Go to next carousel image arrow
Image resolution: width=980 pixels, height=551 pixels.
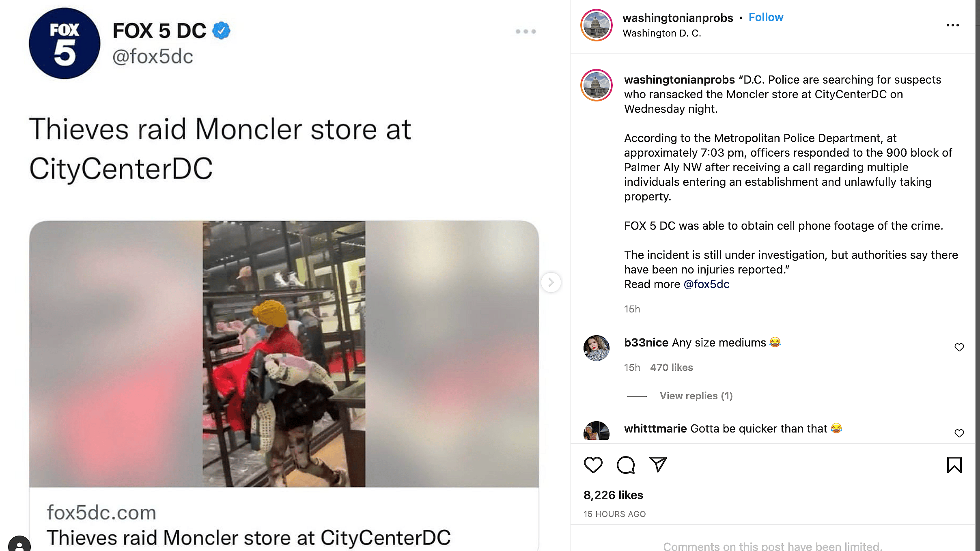point(551,282)
